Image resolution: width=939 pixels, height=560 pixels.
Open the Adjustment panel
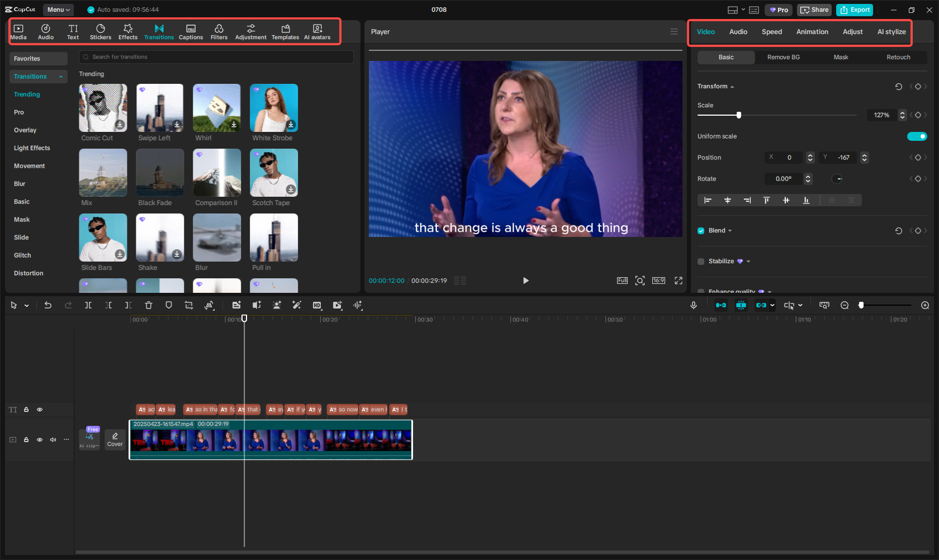[251, 32]
